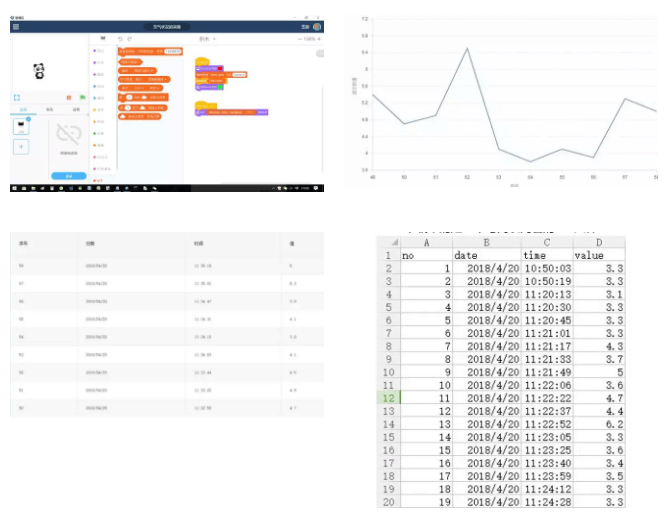Click the number cell "19" in column A
669x517 pixels.
click(426, 502)
